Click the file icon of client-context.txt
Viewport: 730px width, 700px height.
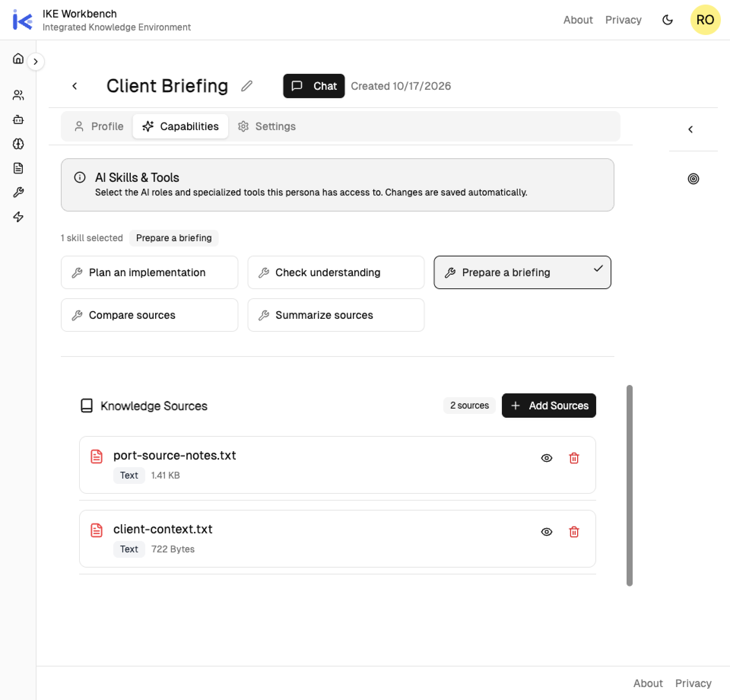pos(97,530)
